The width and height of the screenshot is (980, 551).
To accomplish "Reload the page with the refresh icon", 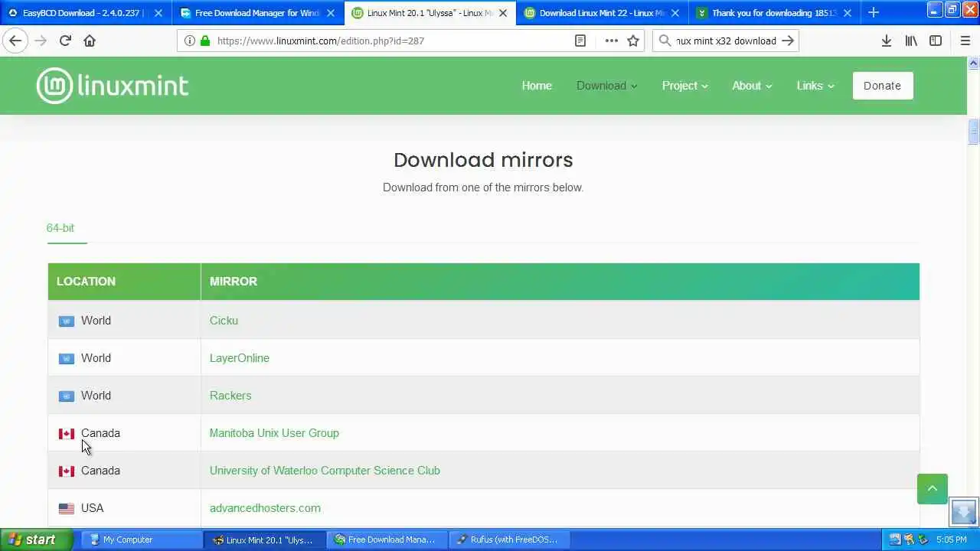I will pyautogui.click(x=65, y=41).
